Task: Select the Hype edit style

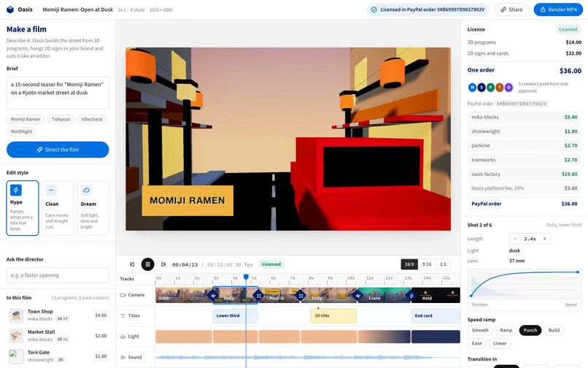Action: (x=23, y=208)
